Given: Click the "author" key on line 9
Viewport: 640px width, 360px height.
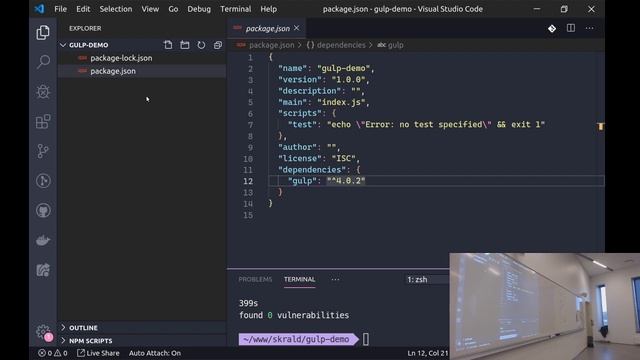Looking at the screenshot, I should 298,147.
